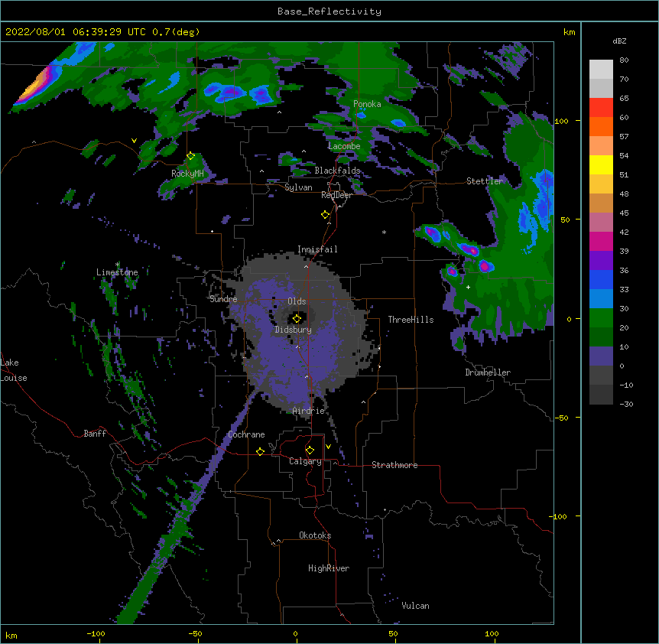Click the purple 10 dBZ legend swatch
The width and height of the screenshot is (659, 644).
point(601,356)
